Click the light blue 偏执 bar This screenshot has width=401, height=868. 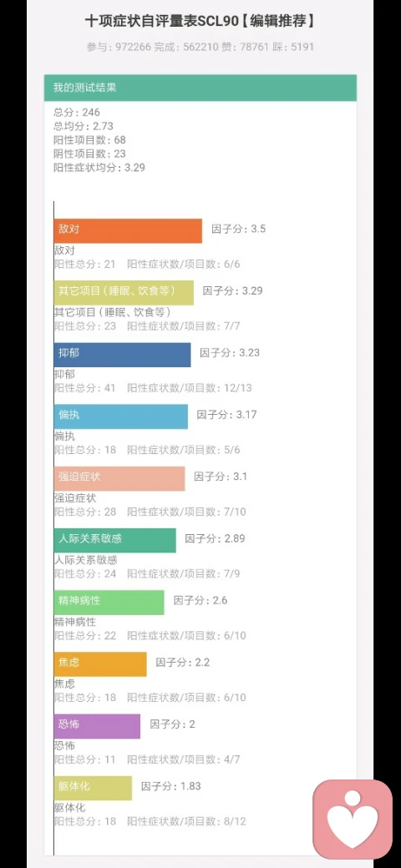pyautogui.click(x=121, y=416)
